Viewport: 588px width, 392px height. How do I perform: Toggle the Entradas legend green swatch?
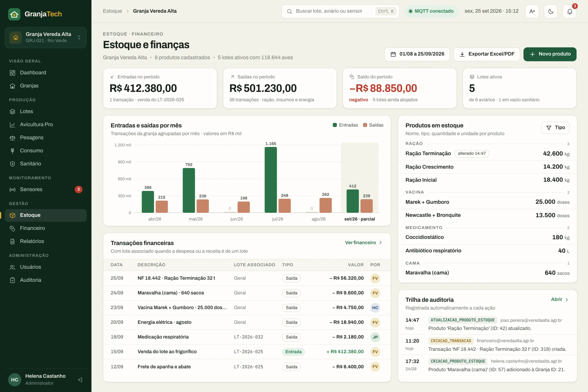[x=335, y=125]
